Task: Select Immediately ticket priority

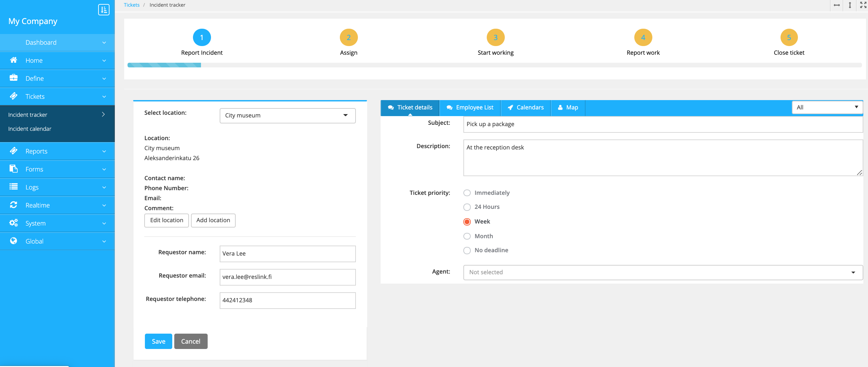Action: 467,193
